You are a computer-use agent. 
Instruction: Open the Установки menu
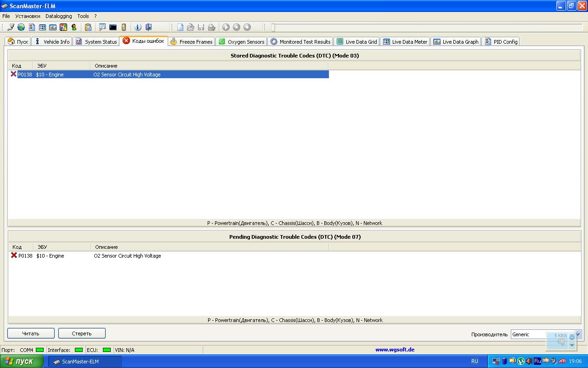click(28, 16)
